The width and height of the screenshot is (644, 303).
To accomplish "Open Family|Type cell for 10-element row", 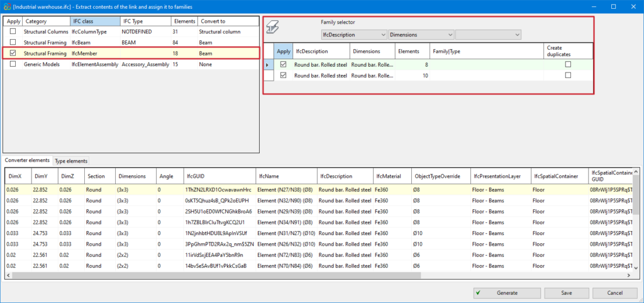I will click(x=486, y=76).
